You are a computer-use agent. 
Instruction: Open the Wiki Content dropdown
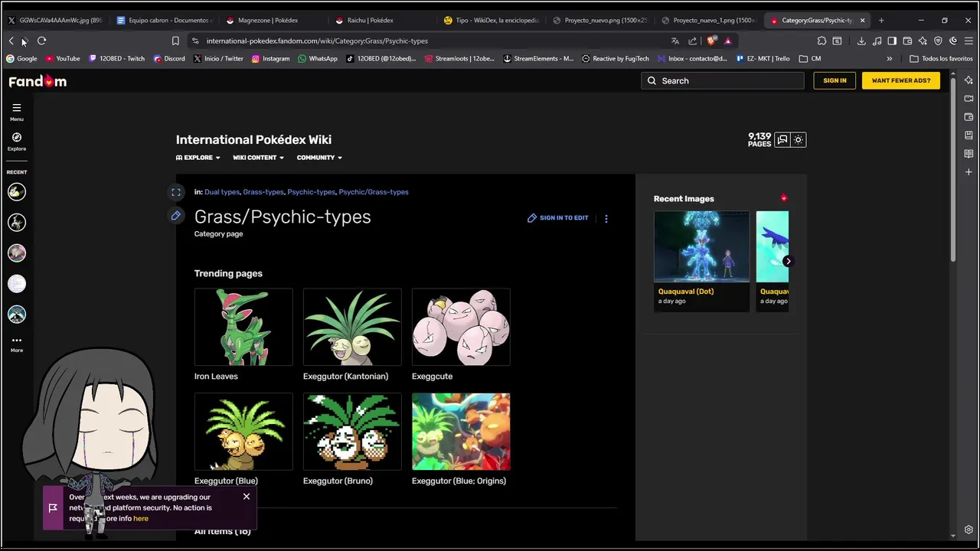258,158
